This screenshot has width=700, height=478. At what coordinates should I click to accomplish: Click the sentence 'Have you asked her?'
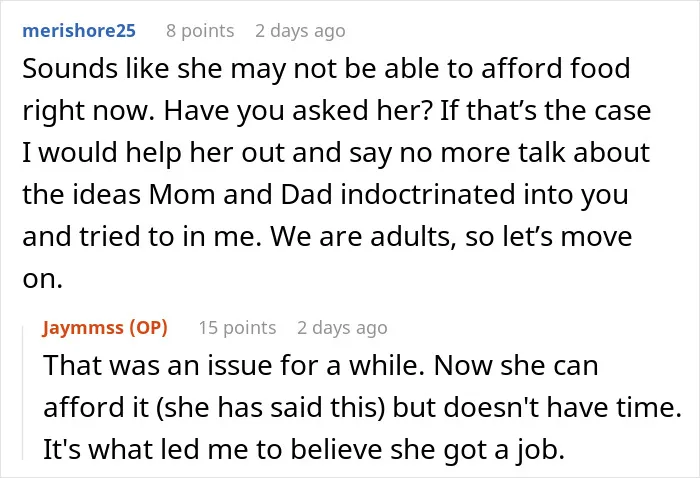[x=298, y=111]
